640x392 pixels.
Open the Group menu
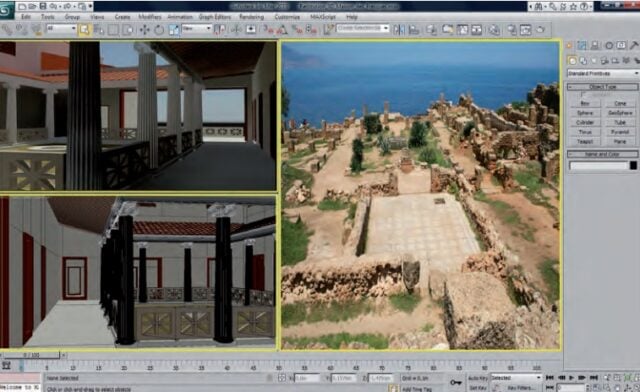72,17
